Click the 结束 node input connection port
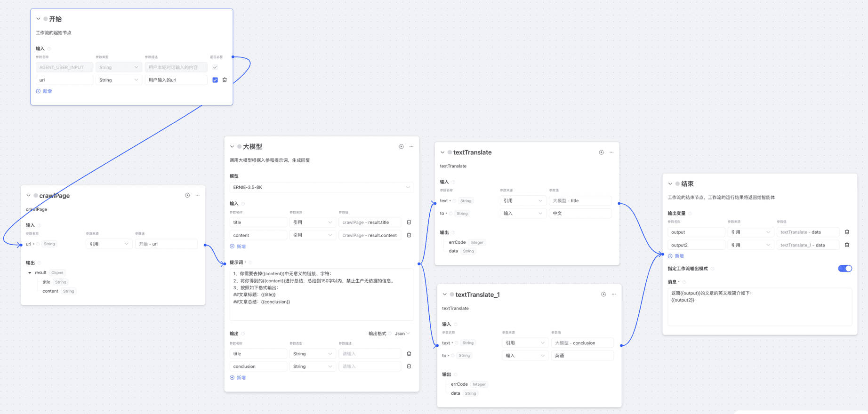The image size is (868, 414). 663,255
